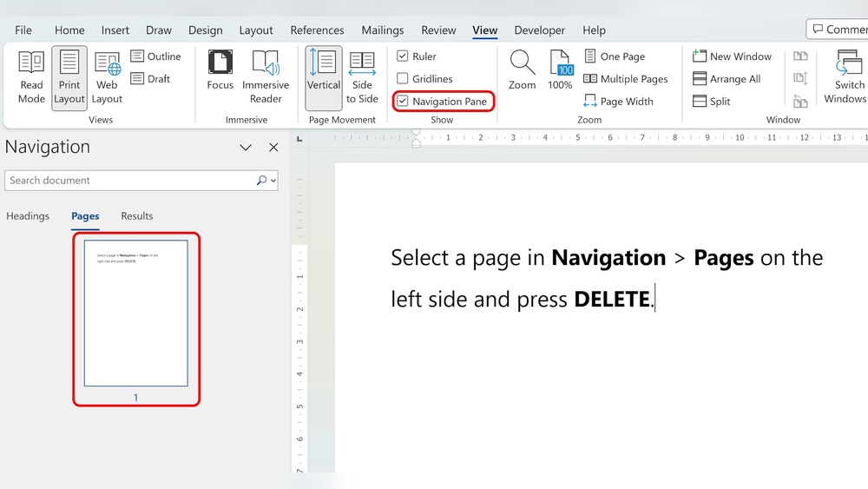Switch page movement to Side to Side
The width and height of the screenshot is (868, 489).
(362, 76)
